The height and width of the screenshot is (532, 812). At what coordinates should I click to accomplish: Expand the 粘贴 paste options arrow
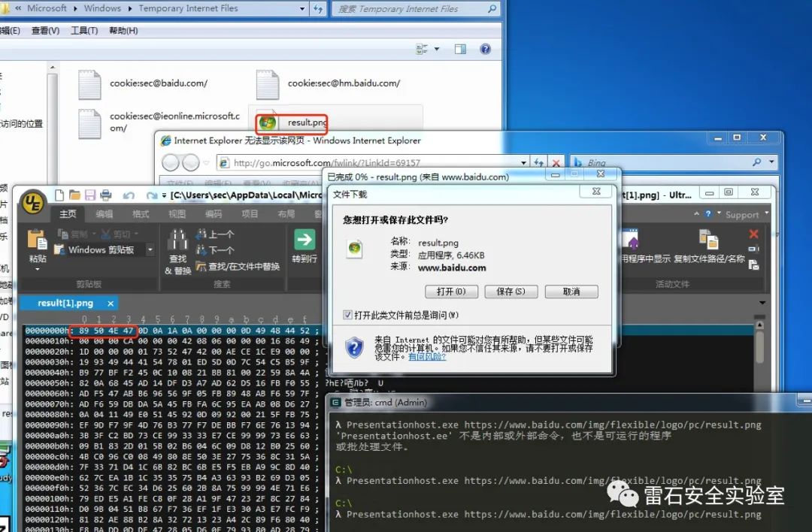[38, 270]
